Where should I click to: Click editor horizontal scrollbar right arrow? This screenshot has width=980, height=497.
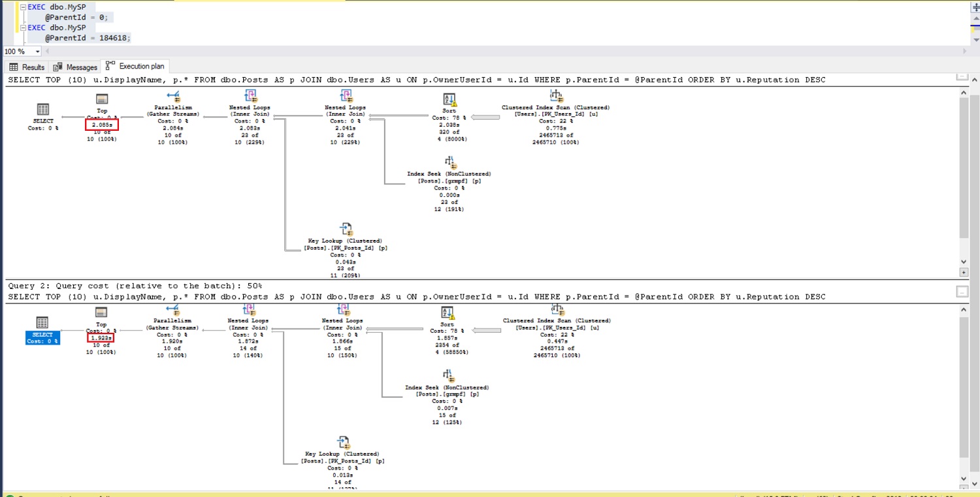pyautogui.click(x=965, y=51)
